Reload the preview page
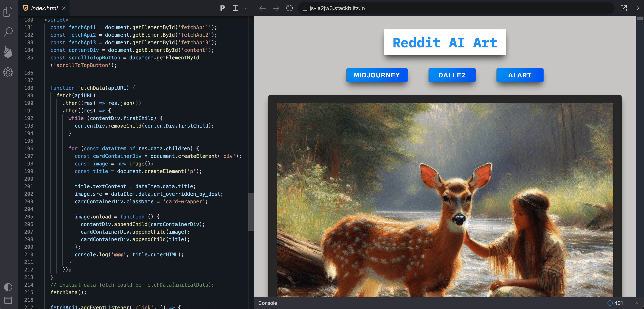The width and height of the screenshot is (644, 309). 289,8
